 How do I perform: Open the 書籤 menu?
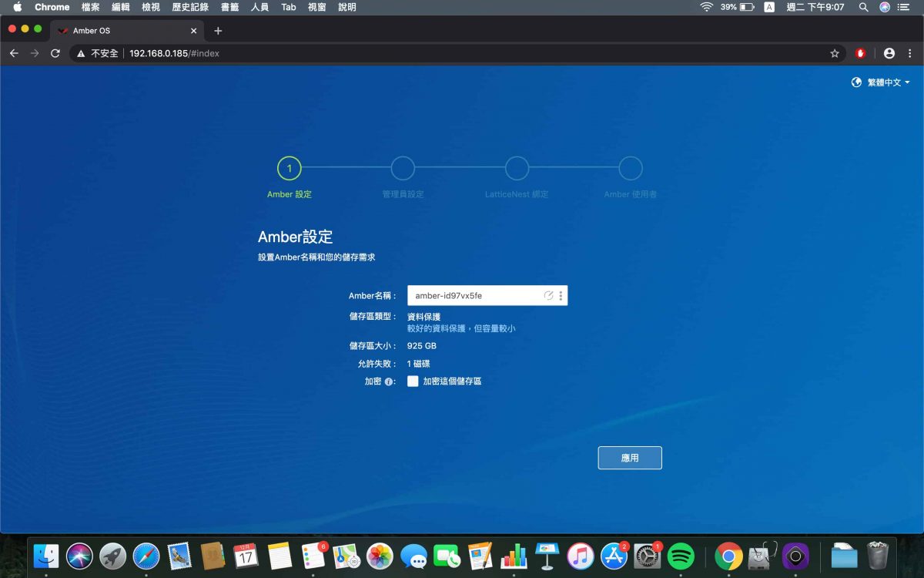click(229, 7)
